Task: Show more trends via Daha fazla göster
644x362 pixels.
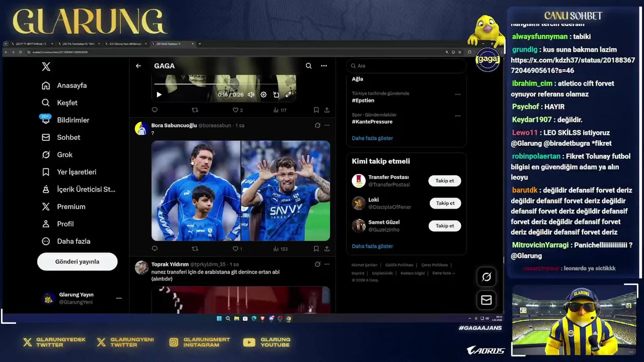Action: click(372, 138)
